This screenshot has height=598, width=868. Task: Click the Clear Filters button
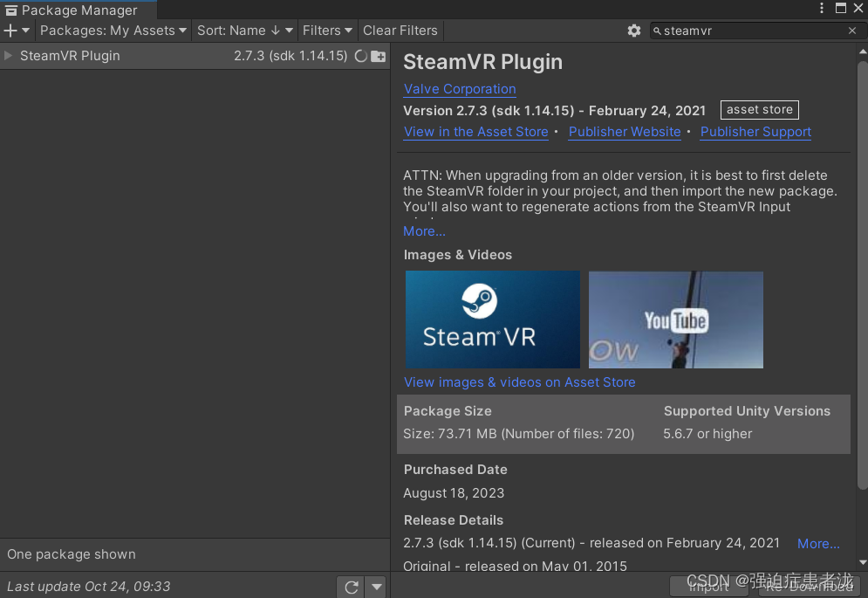400,31
